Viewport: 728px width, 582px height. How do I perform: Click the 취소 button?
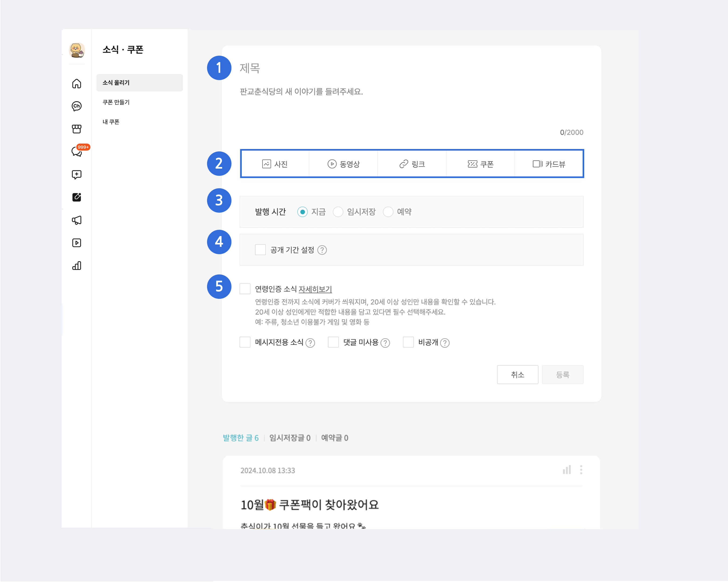tap(517, 374)
